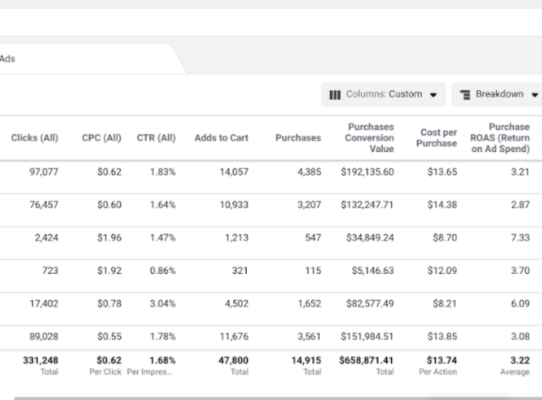Select CTR value 0.86%
This screenshot has height=400, width=542.
click(163, 270)
